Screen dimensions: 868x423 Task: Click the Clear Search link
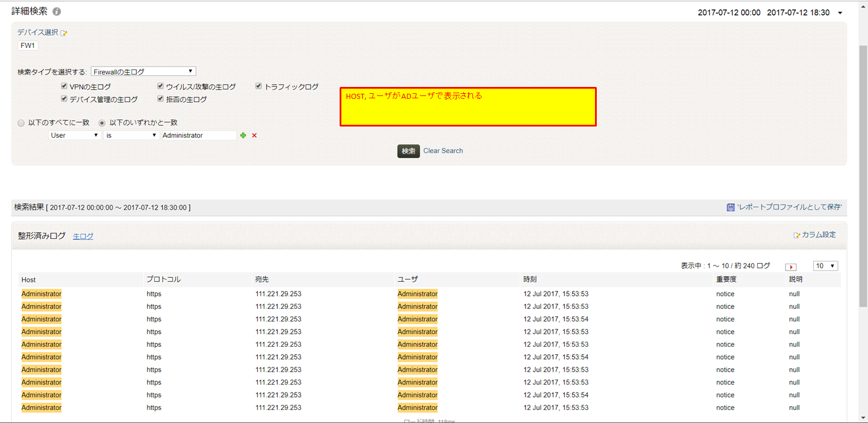click(443, 151)
